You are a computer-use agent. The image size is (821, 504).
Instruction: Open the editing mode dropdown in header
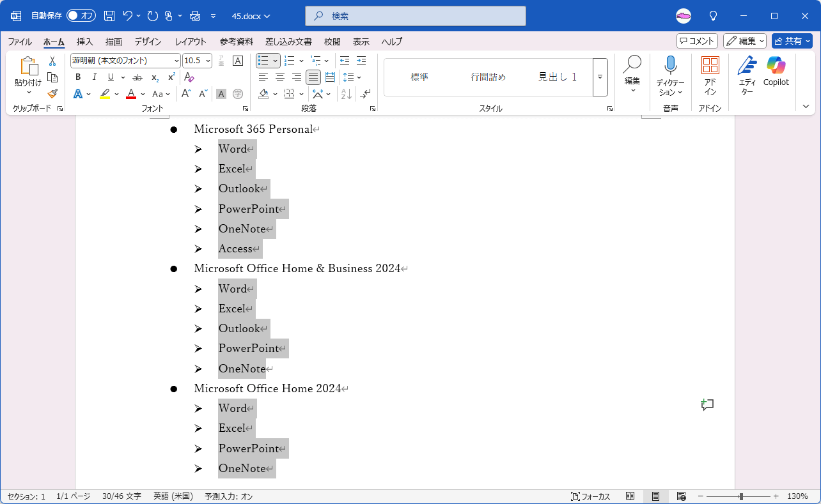coord(745,41)
